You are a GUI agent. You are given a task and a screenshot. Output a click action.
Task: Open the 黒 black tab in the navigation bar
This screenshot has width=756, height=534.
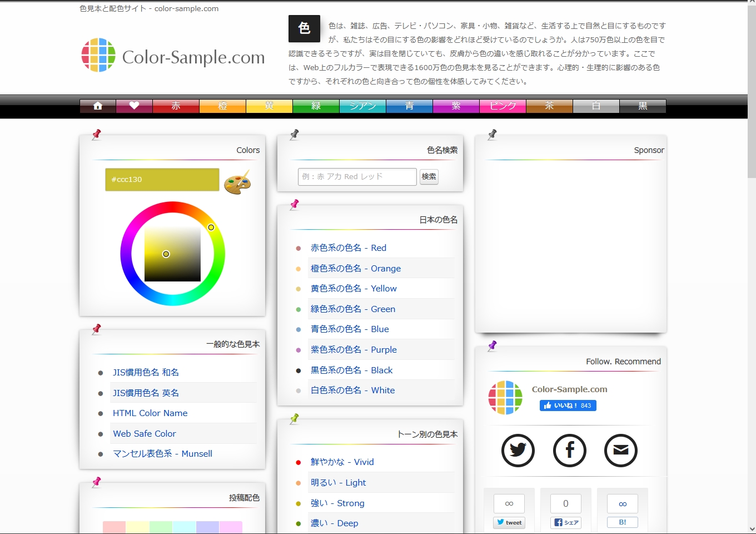(x=643, y=106)
